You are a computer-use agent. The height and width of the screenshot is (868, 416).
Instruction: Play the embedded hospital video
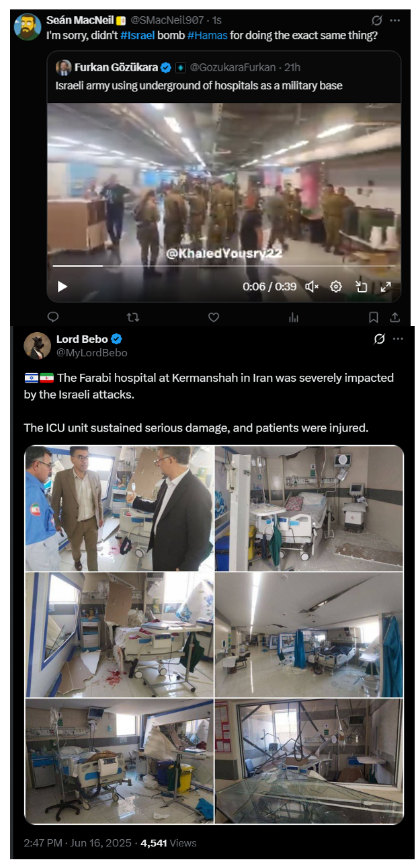[62, 286]
